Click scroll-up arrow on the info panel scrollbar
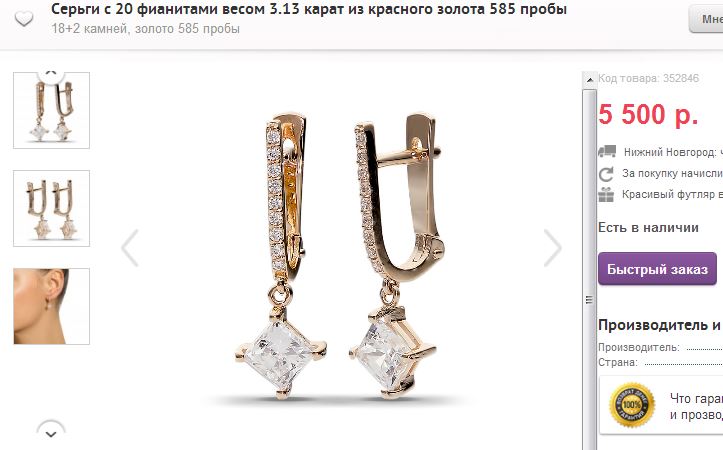This screenshot has height=450, width=723. pyautogui.click(x=589, y=80)
